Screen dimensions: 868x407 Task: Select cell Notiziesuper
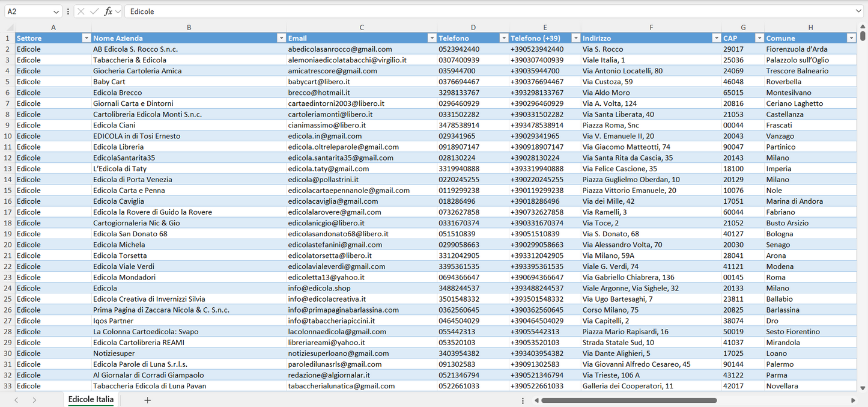(189, 353)
